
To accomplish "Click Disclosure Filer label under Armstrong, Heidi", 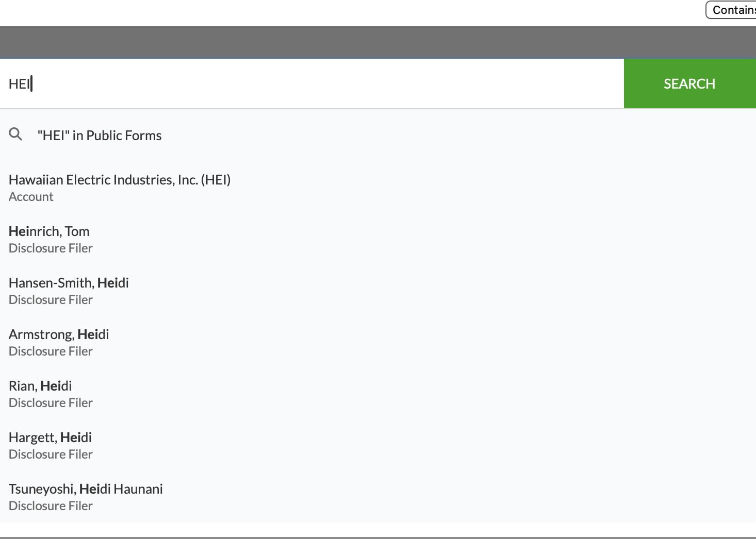I will 51,351.
